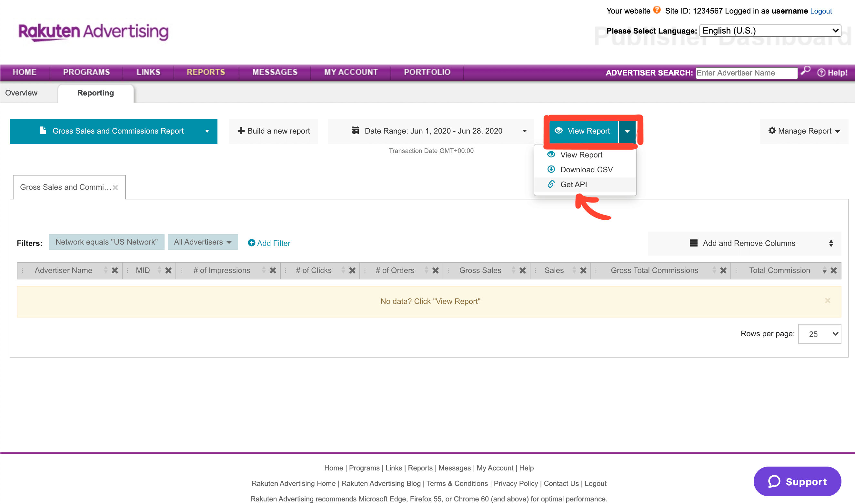Image resolution: width=855 pixels, height=504 pixels.
Task: Sort by Gross Sales arrows
Action: tap(513, 270)
